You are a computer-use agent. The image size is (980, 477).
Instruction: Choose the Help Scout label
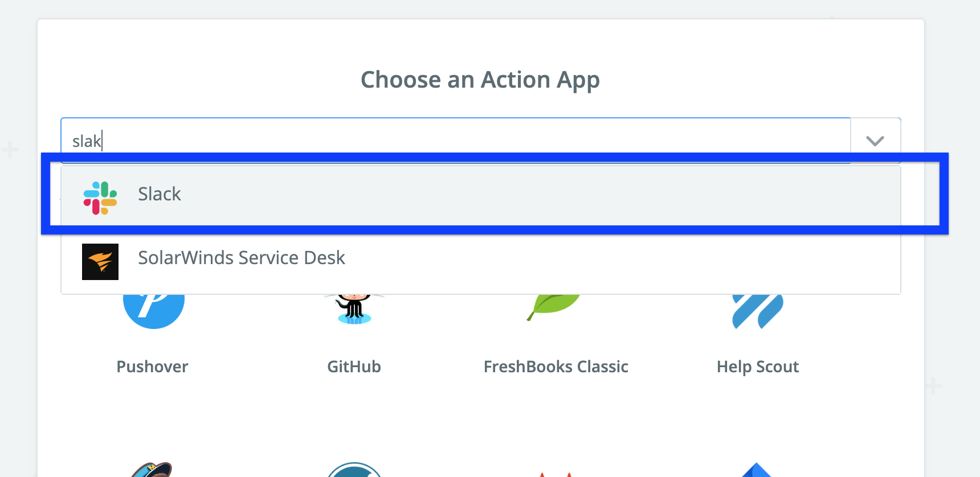(757, 367)
